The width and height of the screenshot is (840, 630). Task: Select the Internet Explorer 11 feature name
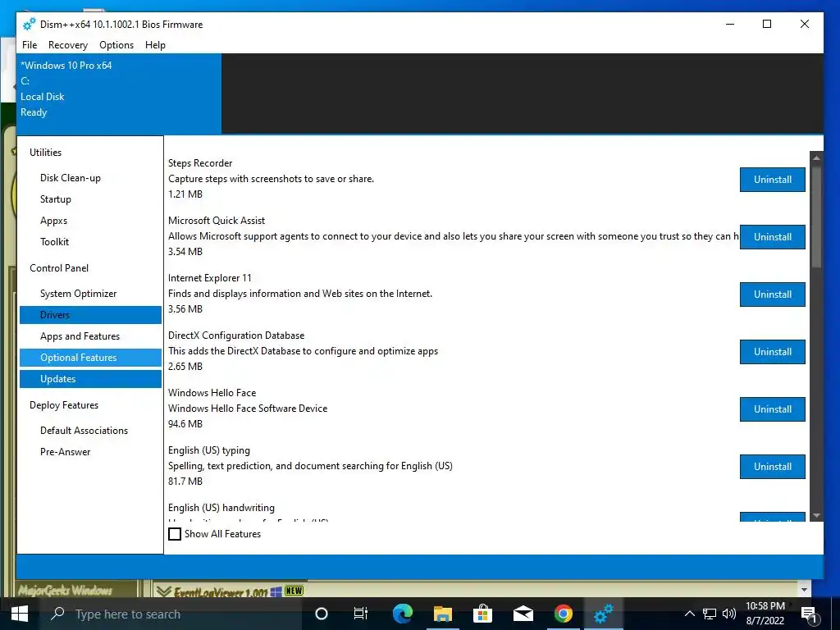pyautogui.click(x=209, y=278)
